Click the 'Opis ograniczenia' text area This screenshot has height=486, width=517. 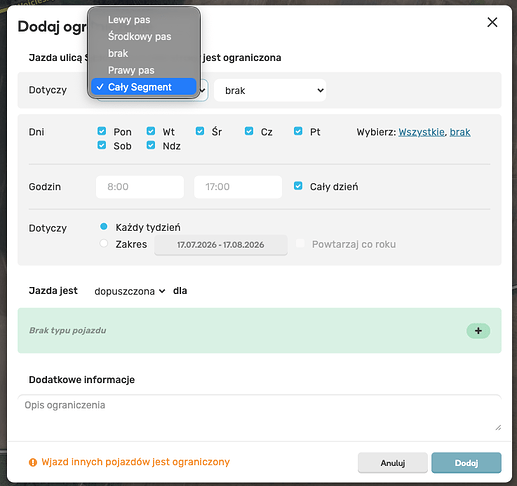click(259, 414)
